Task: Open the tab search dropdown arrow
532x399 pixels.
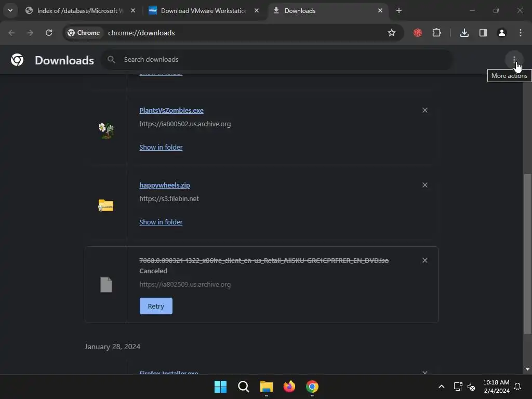Action: click(x=10, y=10)
